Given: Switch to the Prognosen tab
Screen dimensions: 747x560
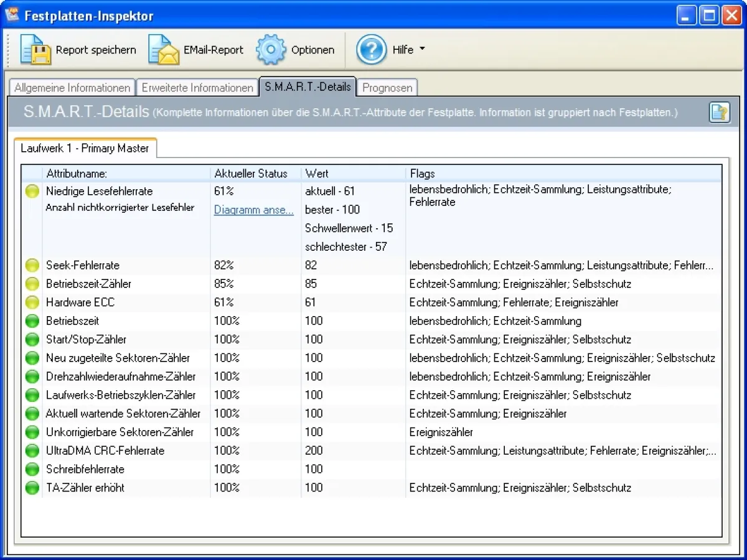Looking at the screenshot, I should 387,88.
